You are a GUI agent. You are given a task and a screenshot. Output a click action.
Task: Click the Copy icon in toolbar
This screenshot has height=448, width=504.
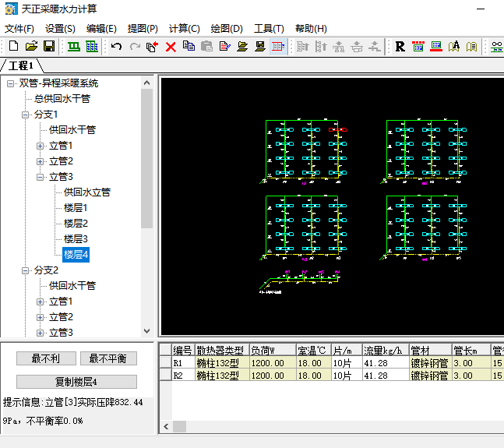coord(189,47)
